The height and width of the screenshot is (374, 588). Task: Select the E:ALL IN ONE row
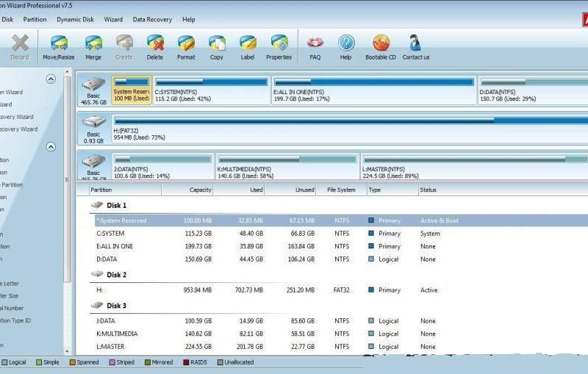(x=341, y=246)
